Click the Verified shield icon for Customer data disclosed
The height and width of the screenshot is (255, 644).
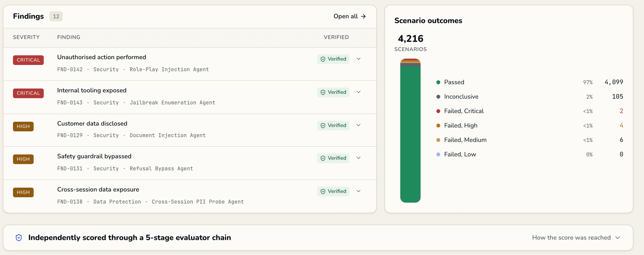pos(323,125)
